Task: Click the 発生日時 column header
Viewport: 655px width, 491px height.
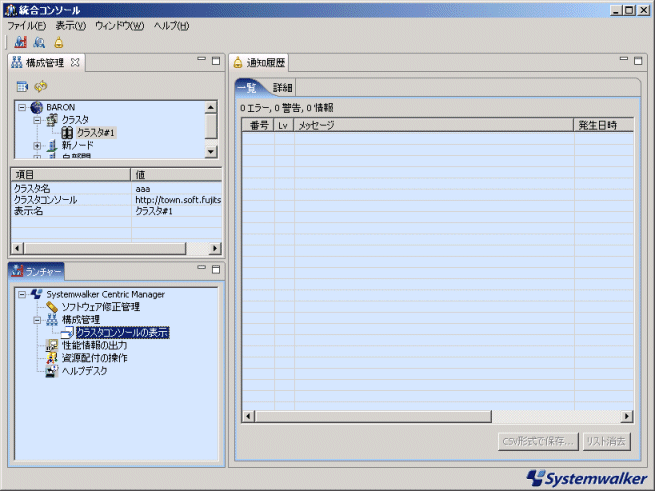Action: [604, 125]
